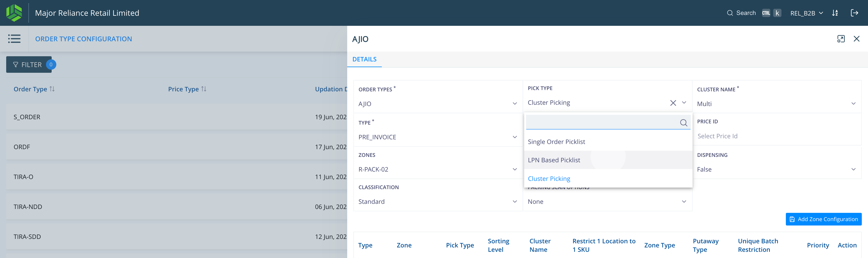This screenshot has width=868, height=258.
Task: Click the sort order icon in header
Action: pyautogui.click(x=835, y=13)
